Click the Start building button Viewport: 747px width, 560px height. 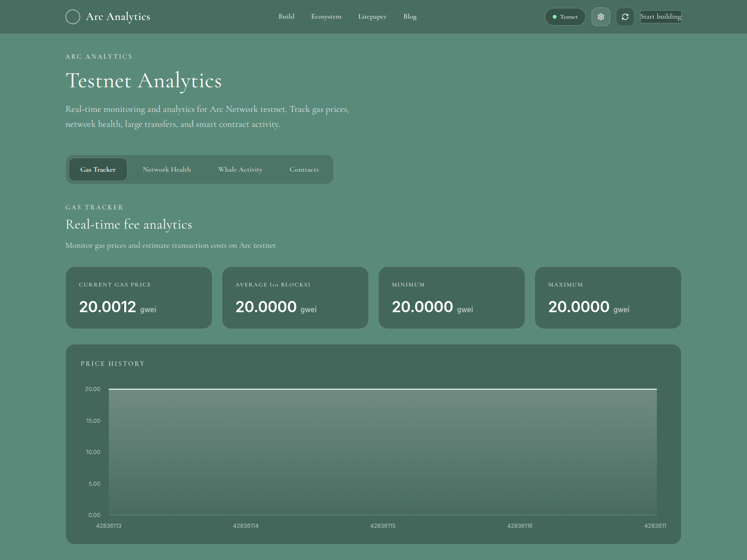coord(661,17)
